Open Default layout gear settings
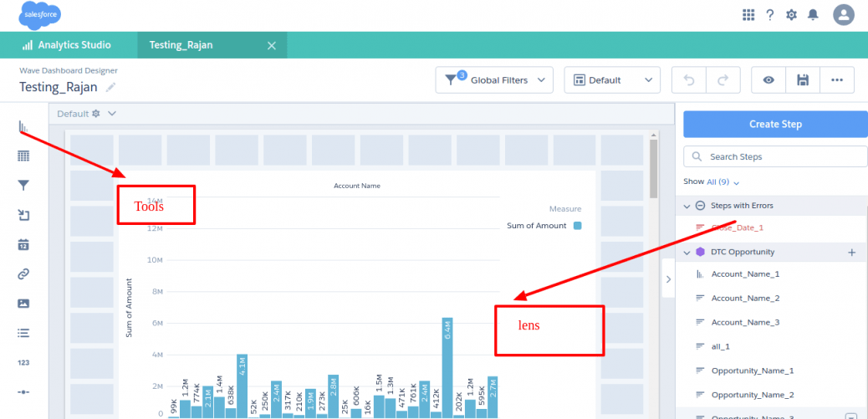 pyautogui.click(x=95, y=114)
